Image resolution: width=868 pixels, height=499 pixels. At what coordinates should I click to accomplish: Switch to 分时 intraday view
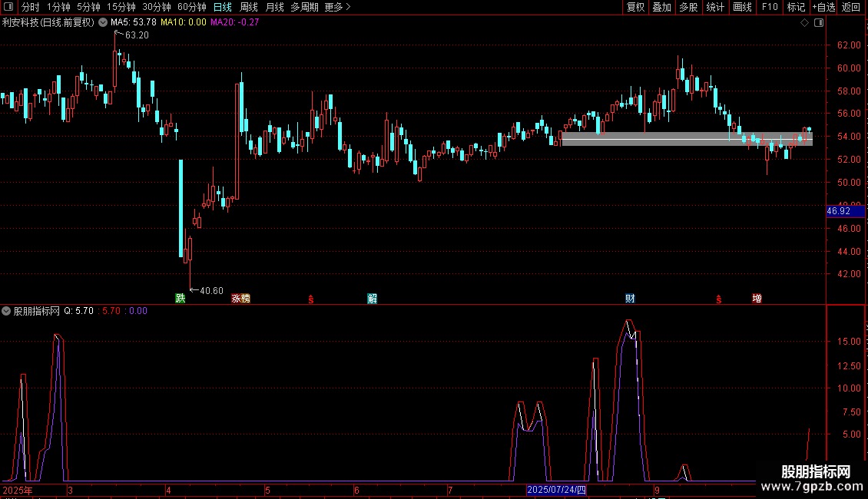pos(31,7)
